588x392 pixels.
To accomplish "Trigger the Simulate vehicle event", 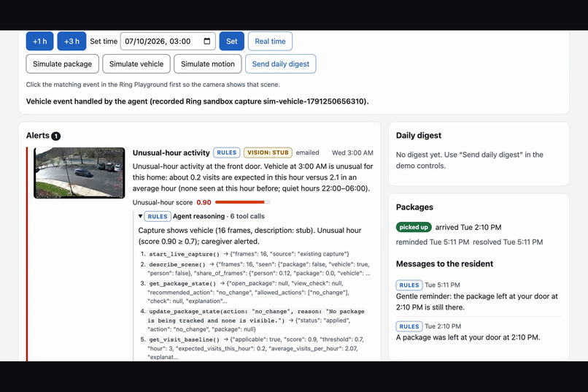I will [136, 64].
